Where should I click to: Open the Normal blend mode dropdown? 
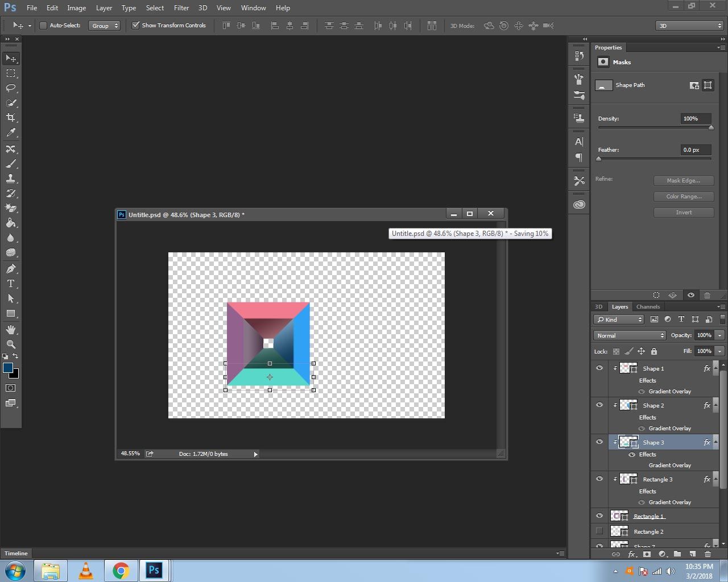coord(629,335)
